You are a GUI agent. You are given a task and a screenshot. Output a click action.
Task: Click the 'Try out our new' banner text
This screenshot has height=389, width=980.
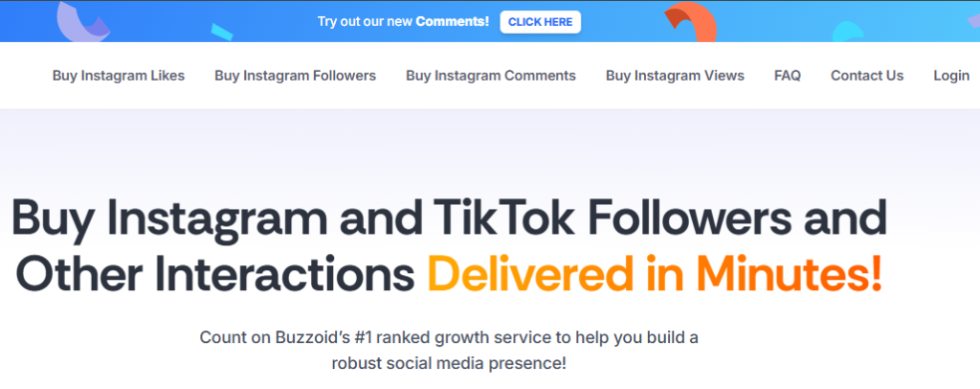(x=366, y=21)
